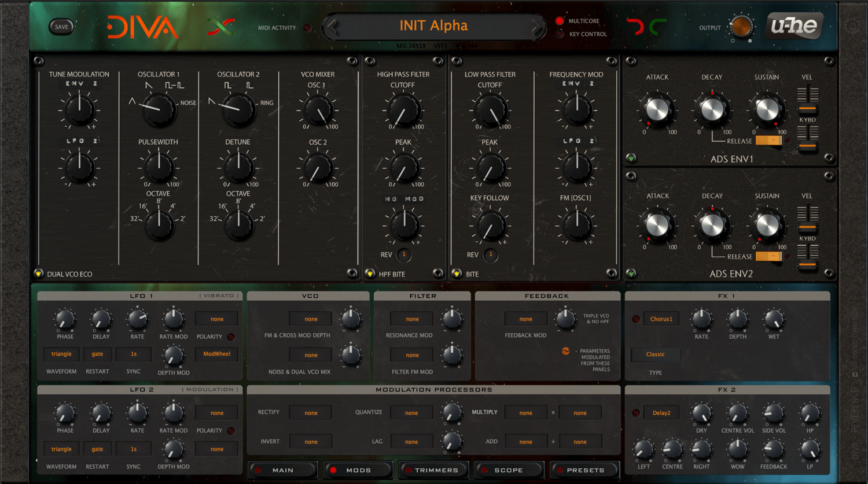Click the INIT Alpha preset name display

click(x=434, y=26)
